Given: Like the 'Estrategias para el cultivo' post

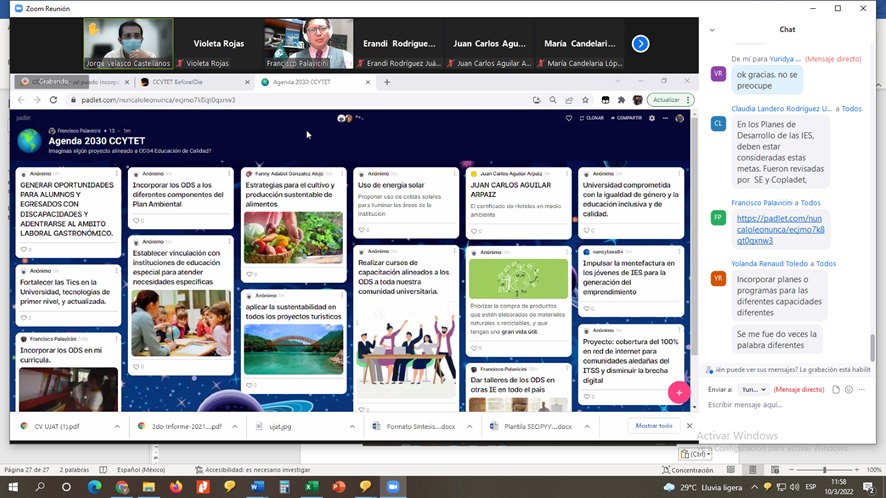Looking at the screenshot, I should pos(249,274).
